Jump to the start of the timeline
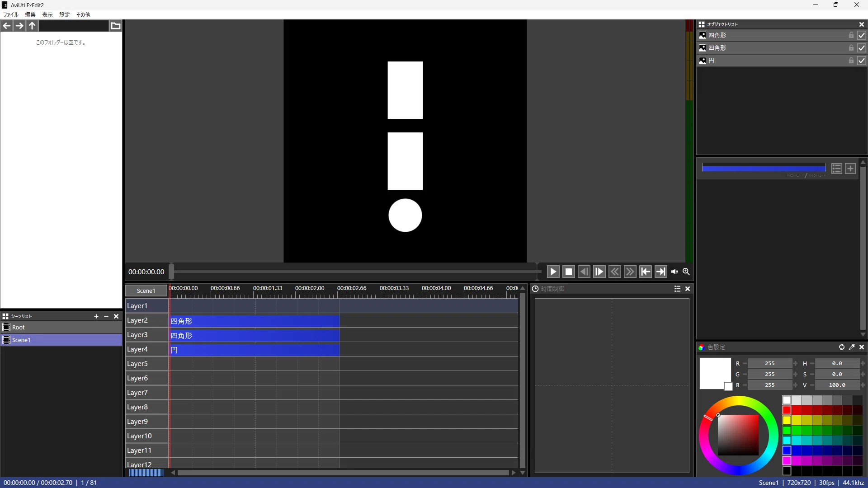The height and width of the screenshot is (488, 868). tap(646, 272)
